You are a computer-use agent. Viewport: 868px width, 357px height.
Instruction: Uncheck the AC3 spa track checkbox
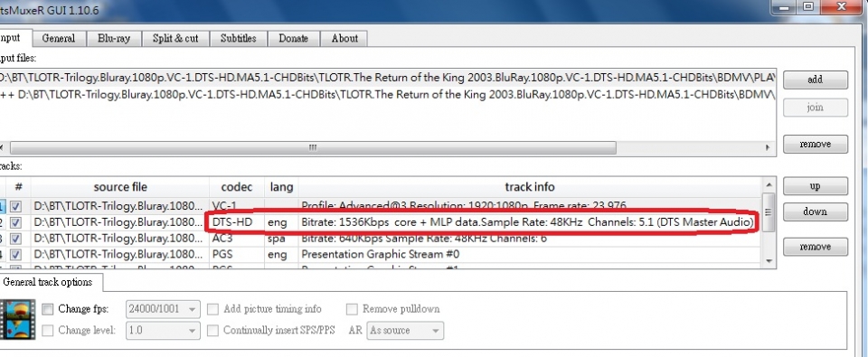16,239
